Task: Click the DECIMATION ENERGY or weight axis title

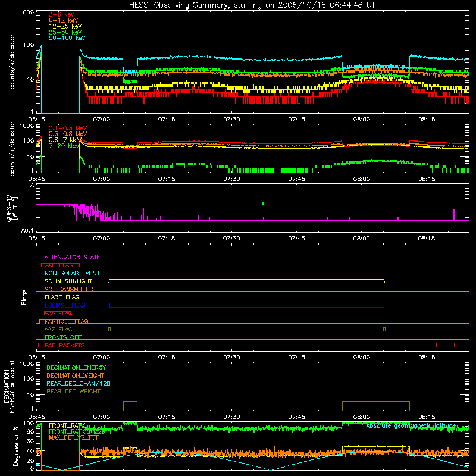Action: click(x=9, y=387)
